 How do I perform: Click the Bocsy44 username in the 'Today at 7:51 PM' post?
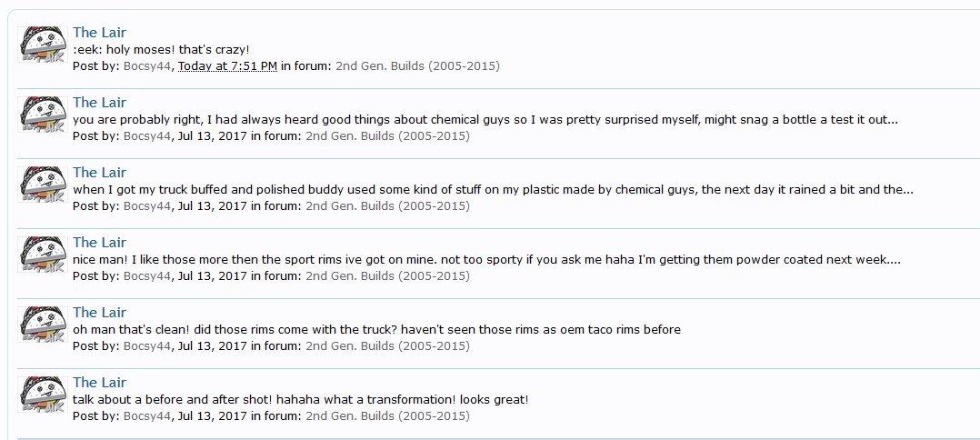[147, 66]
